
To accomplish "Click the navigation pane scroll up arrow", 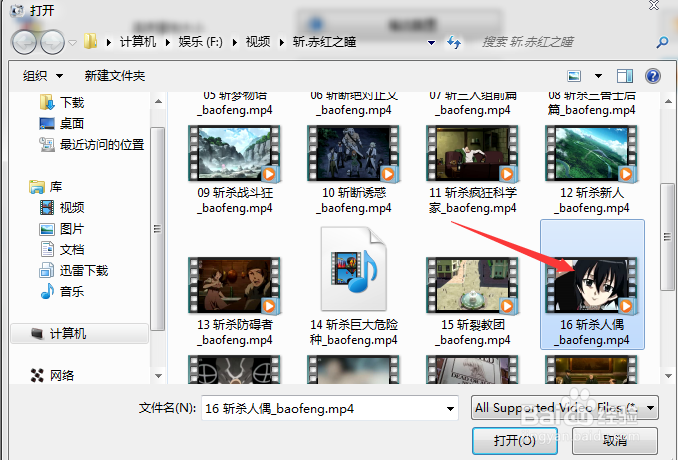I will [158, 102].
